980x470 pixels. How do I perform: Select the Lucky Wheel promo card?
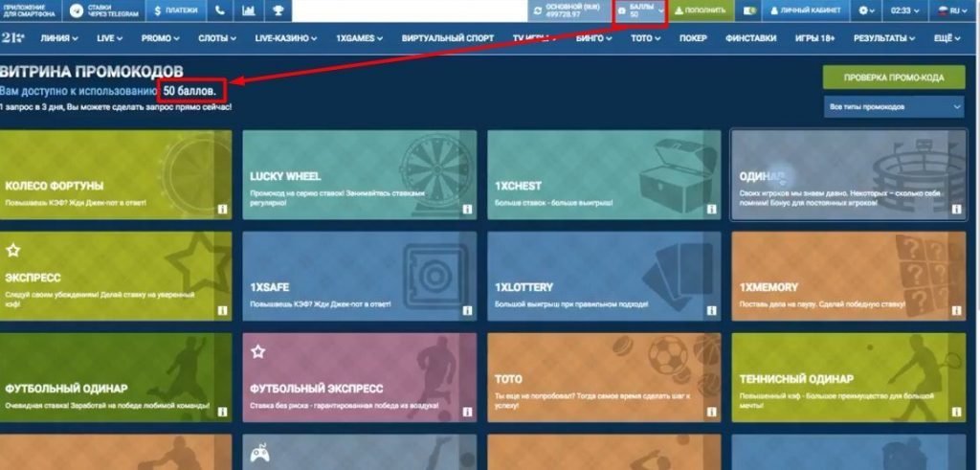(360, 174)
